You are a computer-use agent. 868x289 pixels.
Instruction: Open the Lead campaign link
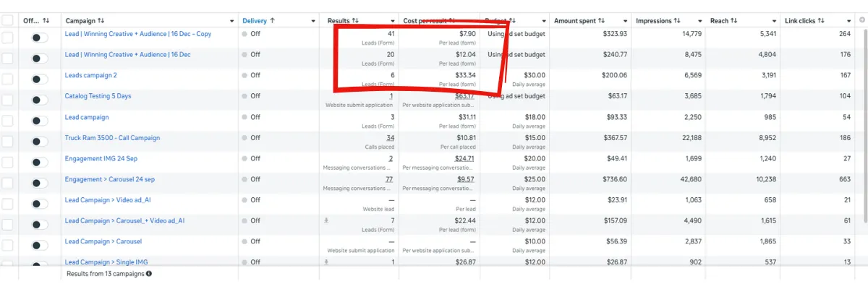pyautogui.click(x=87, y=117)
